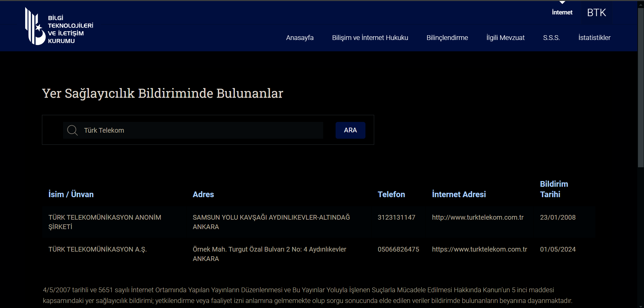Viewport: 644px width, 308px height.
Task: Select the Bilinçlendirme menu item
Action: [x=447, y=38]
